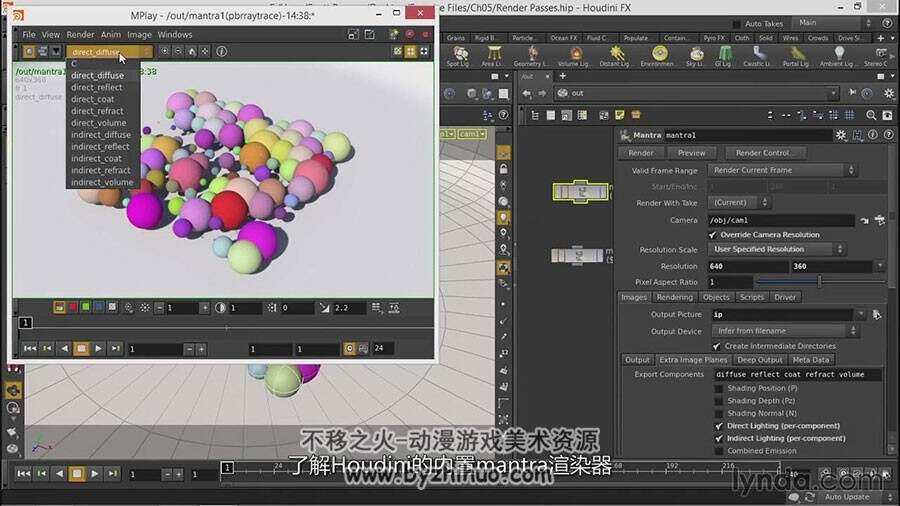
Task: Create a Distant Light from the shelf
Action: (x=616, y=56)
